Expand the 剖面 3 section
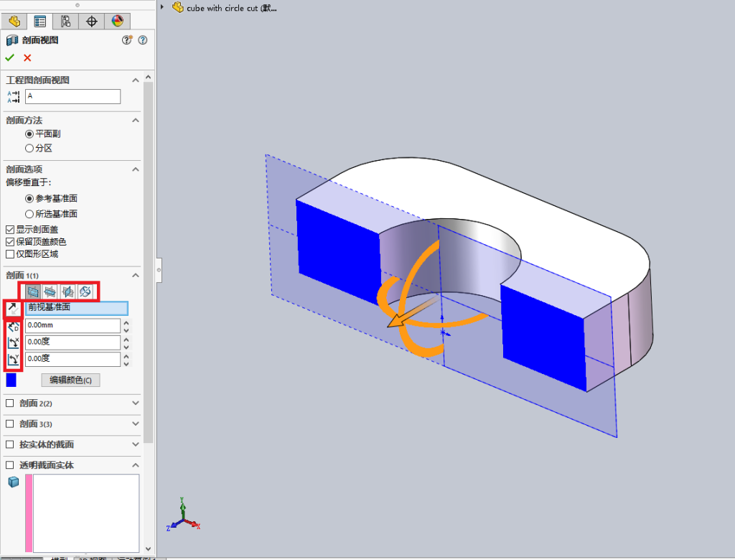The image size is (735, 560). pyautogui.click(x=136, y=424)
